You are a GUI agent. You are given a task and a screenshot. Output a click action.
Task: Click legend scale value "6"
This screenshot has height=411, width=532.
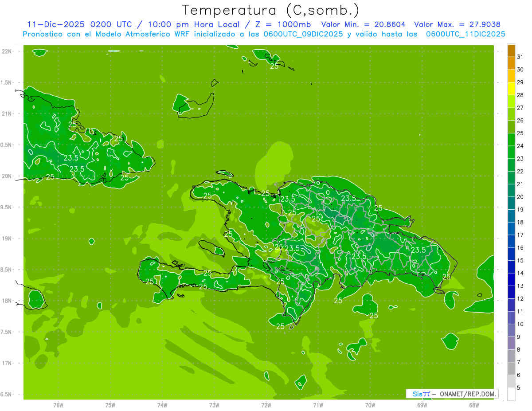(x=519, y=375)
